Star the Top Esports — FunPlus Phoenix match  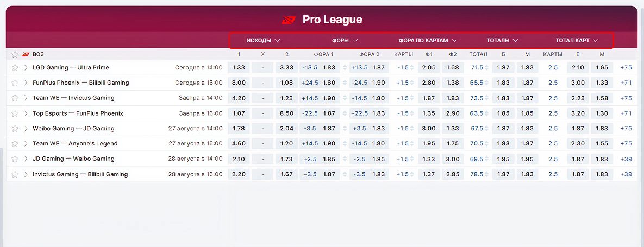point(15,113)
